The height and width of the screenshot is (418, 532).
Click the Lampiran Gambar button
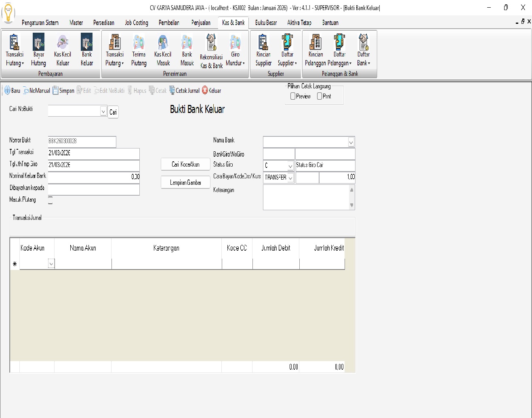(x=185, y=183)
